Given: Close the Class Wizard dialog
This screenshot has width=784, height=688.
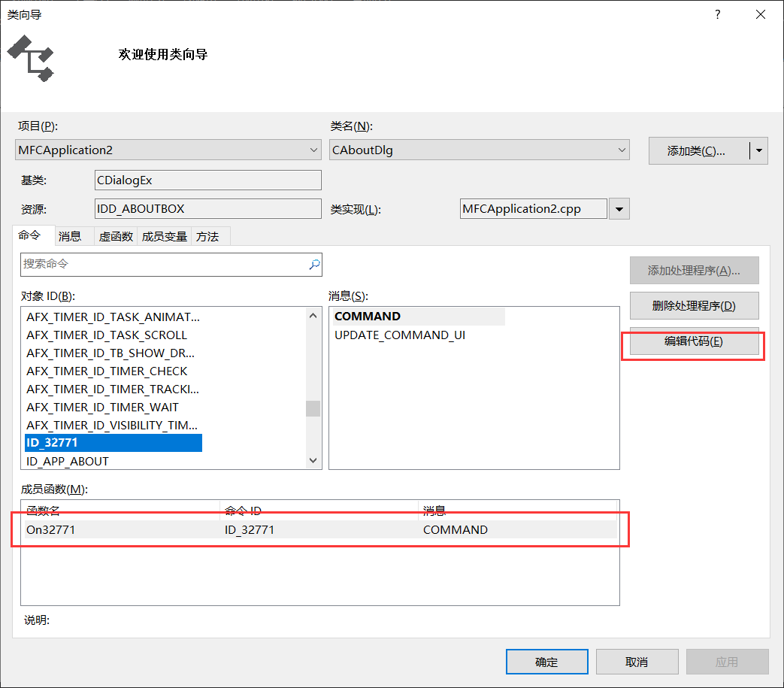Looking at the screenshot, I should tap(761, 14).
